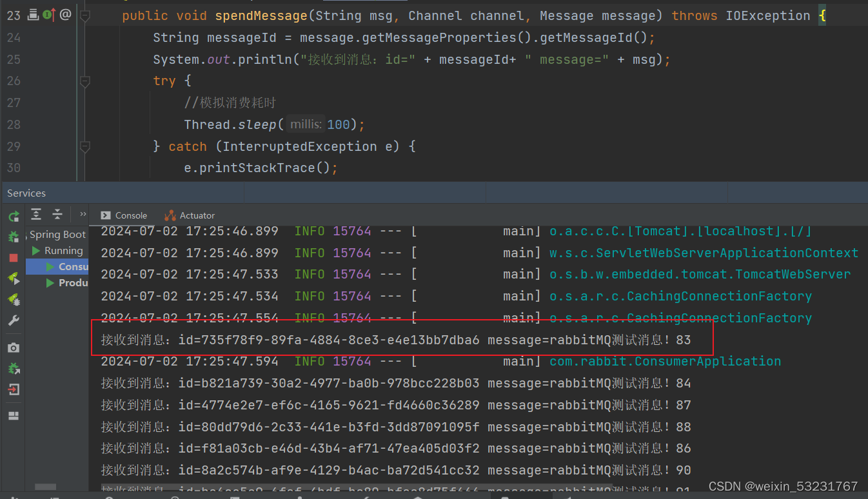Collapse the spendMessage method fold on line 23
This screenshot has width=868, height=499.
pos(85,16)
